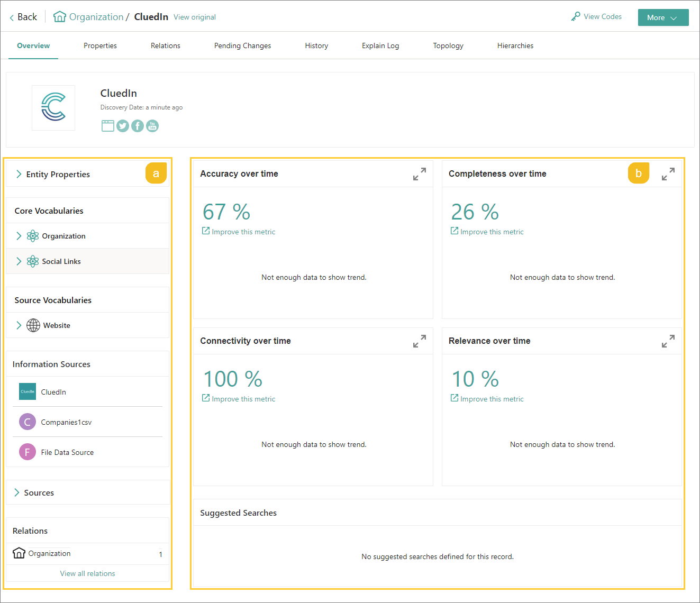Screen dimensions: 700x603
Task: Click Improve this metric under Relevance
Action: [487, 399]
